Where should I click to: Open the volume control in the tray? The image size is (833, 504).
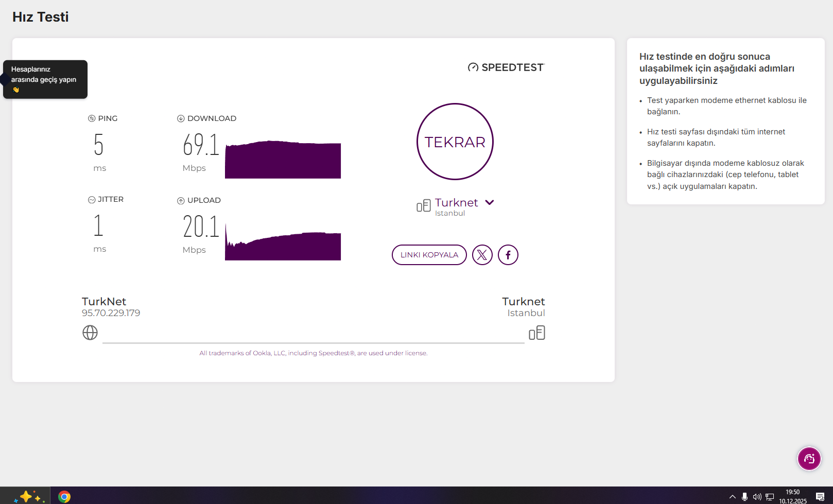point(757,497)
